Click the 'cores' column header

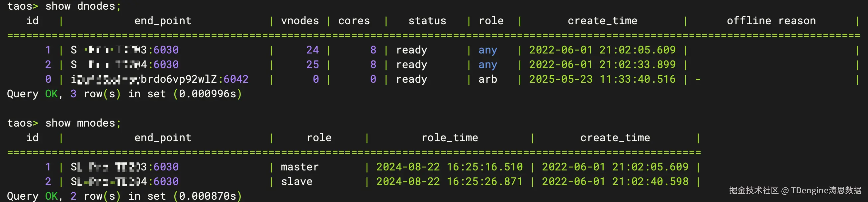pos(354,21)
